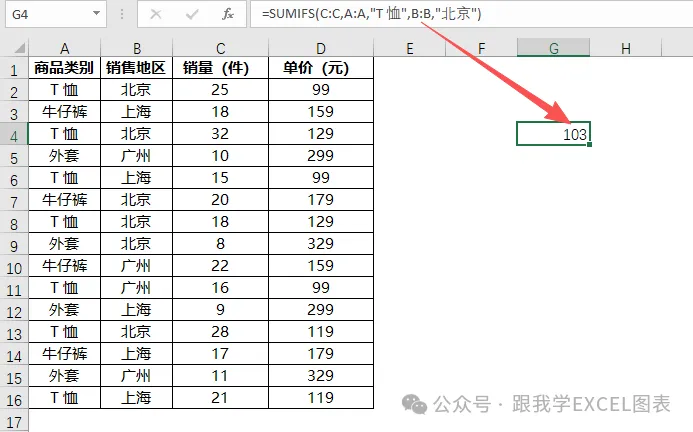Click 牛仔裤 cell in row 3
The image size is (693, 432).
point(65,112)
